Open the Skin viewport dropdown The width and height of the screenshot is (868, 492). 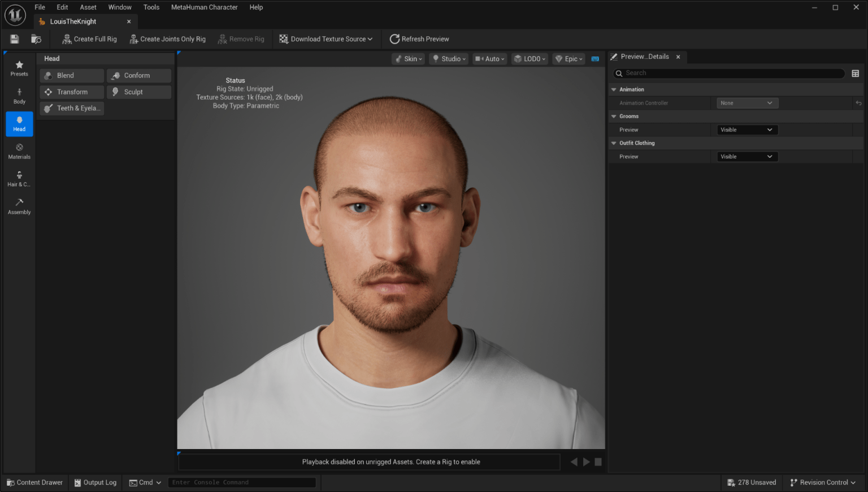point(409,59)
